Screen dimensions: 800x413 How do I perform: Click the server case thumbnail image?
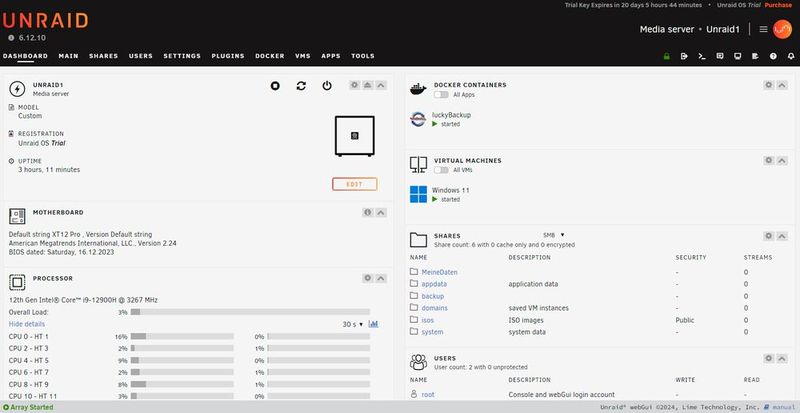355,136
